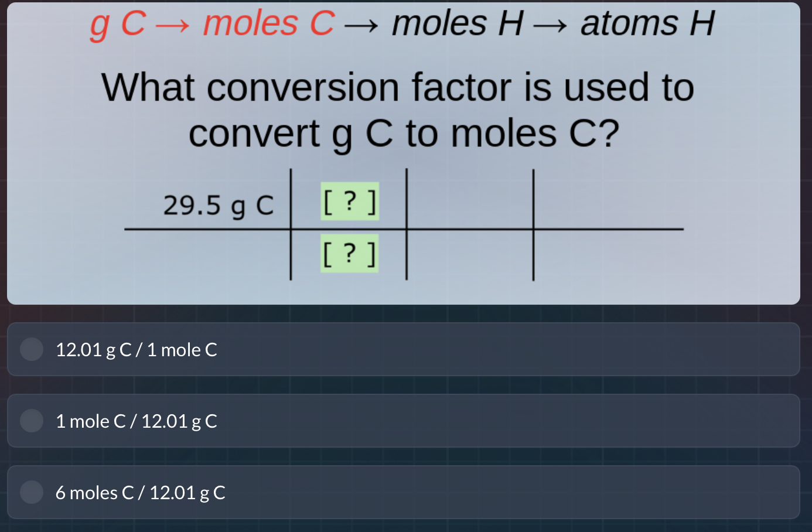Select the radio button for "1 mole C / 12.01 g C"
The height and width of the screenshot is (532, 812).
pyautogui.click(x=32, y=421)
